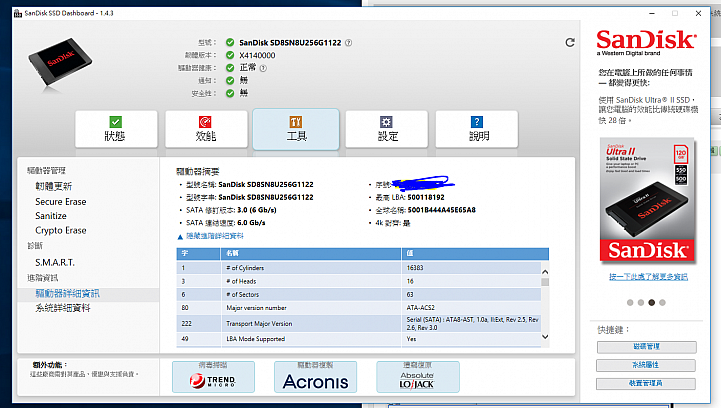Minimize the SanDisk Dashboard window
The height and width of the screenshot is (408, 721).
pos(652,13)
